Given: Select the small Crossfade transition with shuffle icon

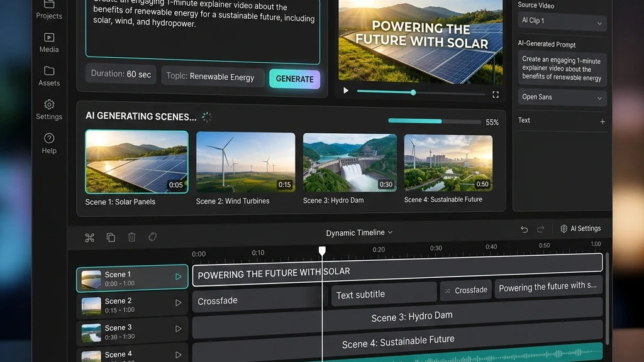Looking at the screenshot, I should pyautogui.click(x=466, y=290).
